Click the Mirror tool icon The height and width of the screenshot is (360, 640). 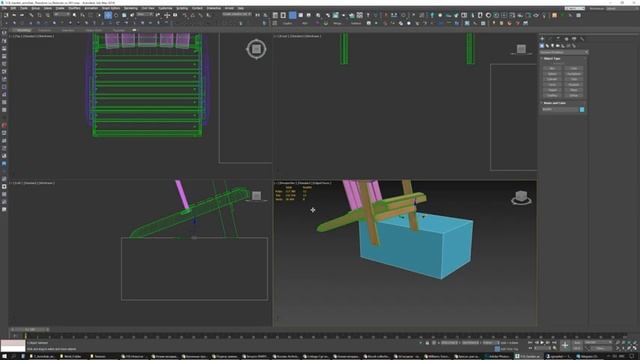point(258,15)
